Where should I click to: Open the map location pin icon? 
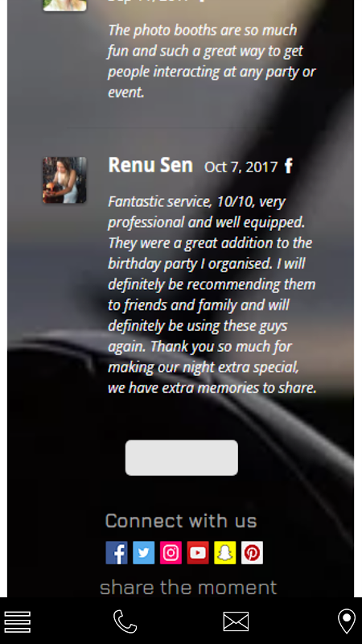(x=347, y=621)
